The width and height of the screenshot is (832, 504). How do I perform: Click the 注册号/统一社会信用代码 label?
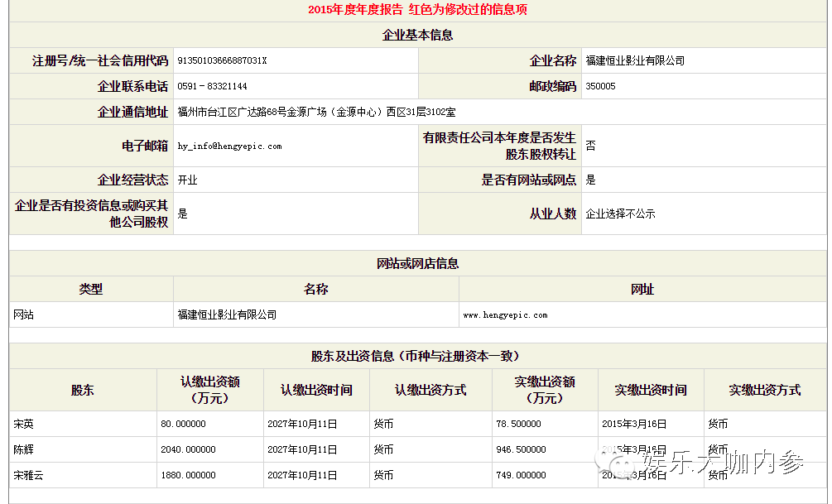pos(99,60)
